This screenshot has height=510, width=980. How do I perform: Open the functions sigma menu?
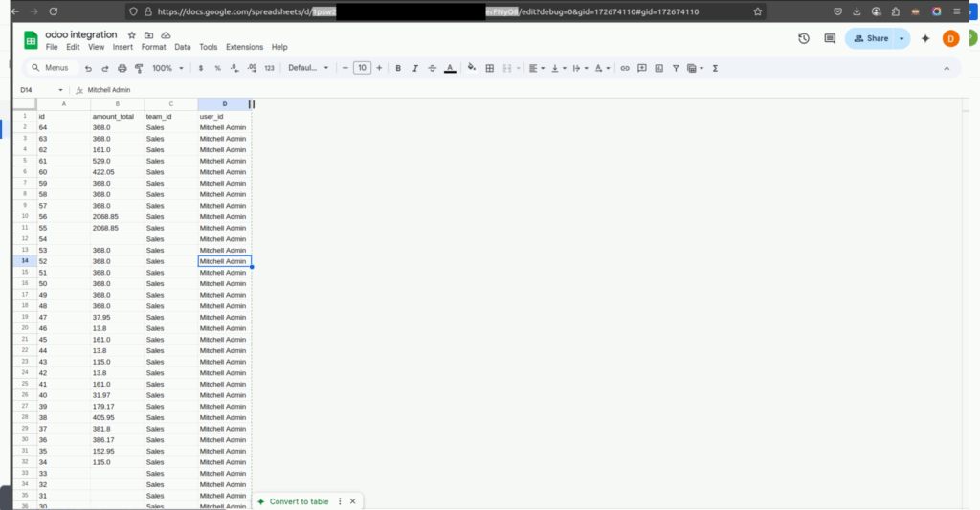pyautogui.click(x=715, y=68)
